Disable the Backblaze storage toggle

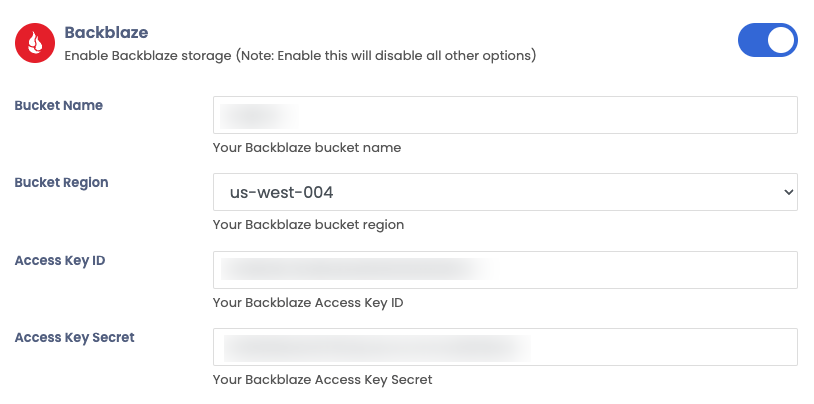767,40
